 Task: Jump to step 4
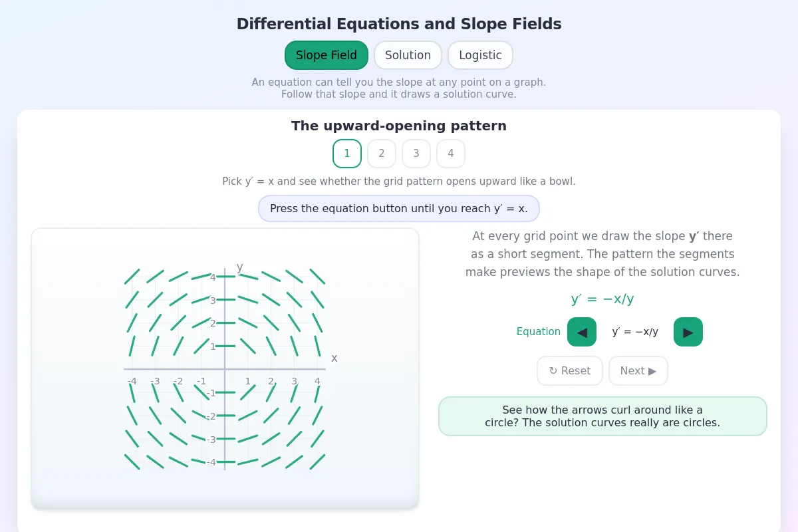[x=451, y=154]
